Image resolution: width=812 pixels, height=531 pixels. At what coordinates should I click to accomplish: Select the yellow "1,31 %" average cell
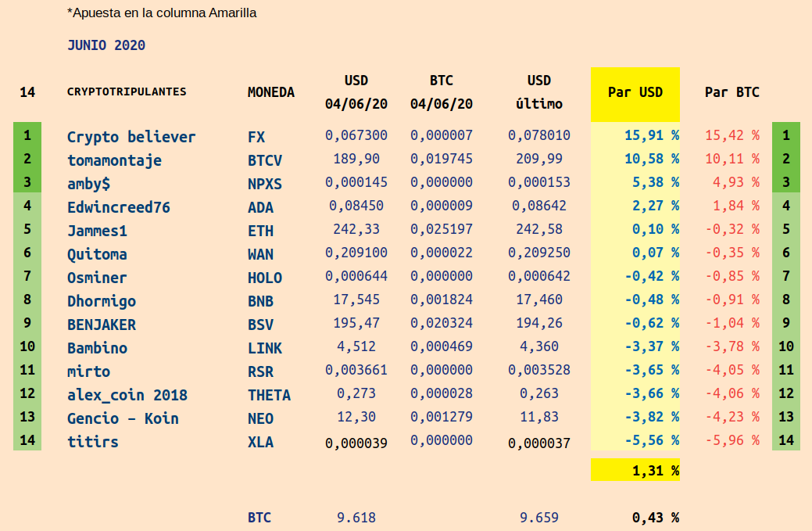coord(635,470)
